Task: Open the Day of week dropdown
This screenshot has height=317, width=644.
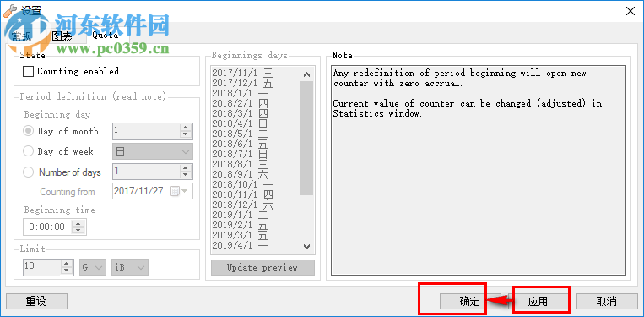Action: 153,151
